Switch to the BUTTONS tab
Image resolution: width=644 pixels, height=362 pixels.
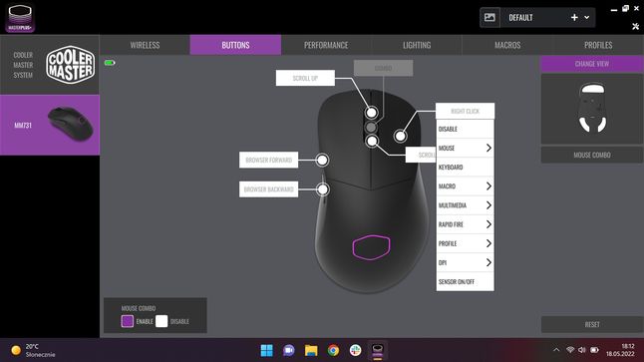point(235,45)
